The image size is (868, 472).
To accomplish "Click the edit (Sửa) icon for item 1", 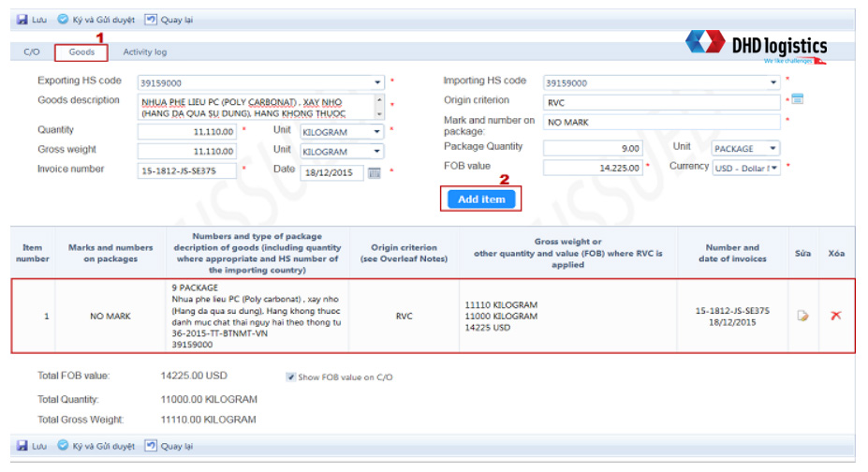I will click(802, 316).
